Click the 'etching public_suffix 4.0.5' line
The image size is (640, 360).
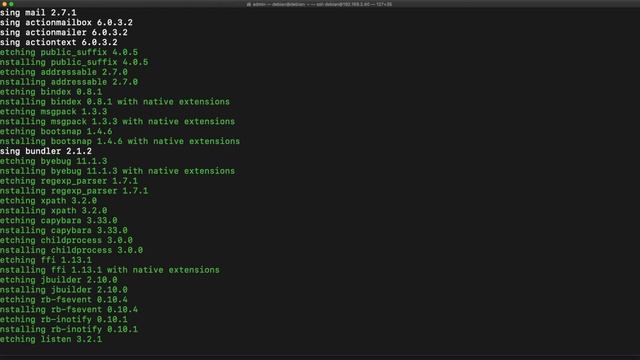tap(69, 52)
